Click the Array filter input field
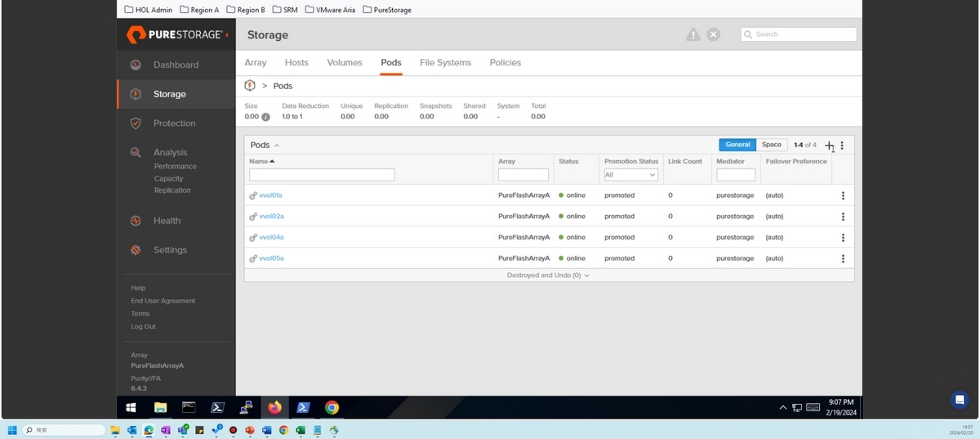 [523, 175]
